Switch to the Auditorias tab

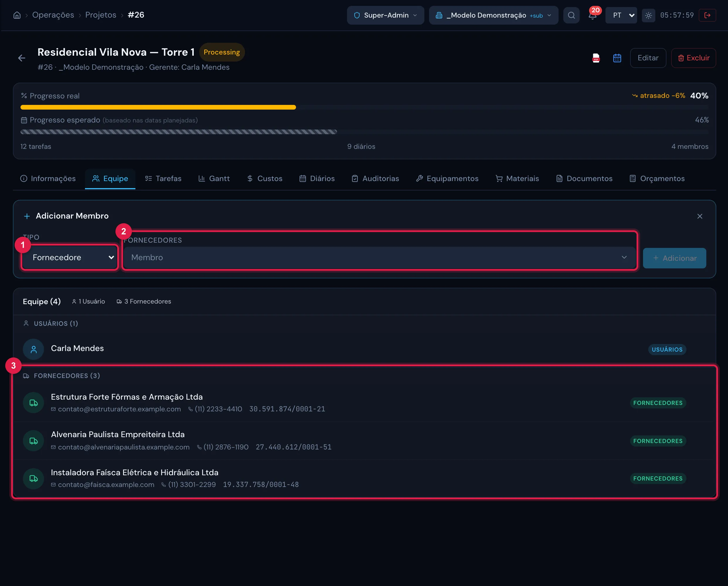(x=375, y=178)
